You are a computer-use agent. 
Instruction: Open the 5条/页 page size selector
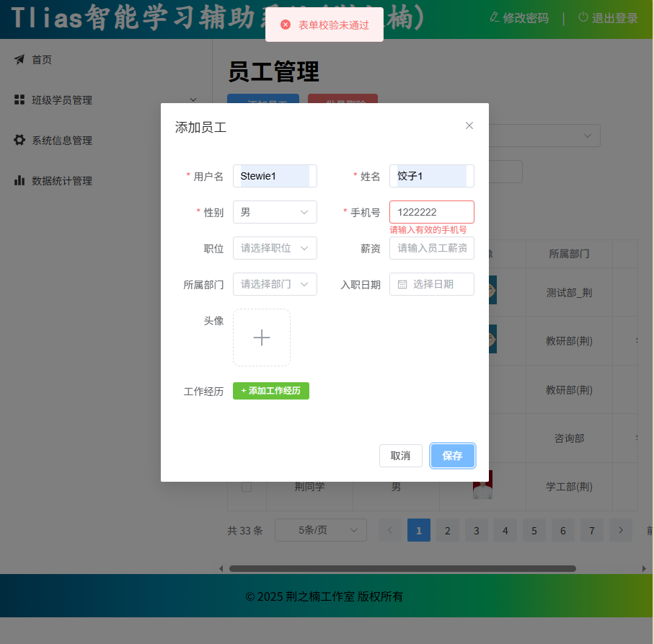coord(320,531)
